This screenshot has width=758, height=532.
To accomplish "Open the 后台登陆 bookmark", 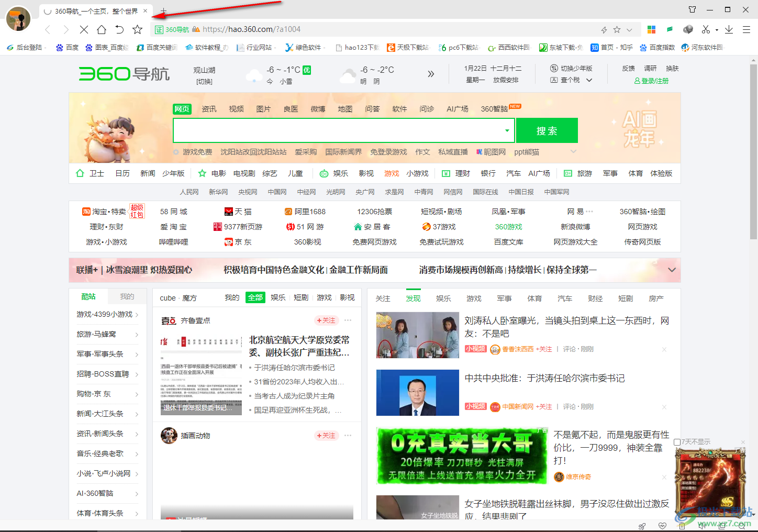I will (x=24, y=47).
